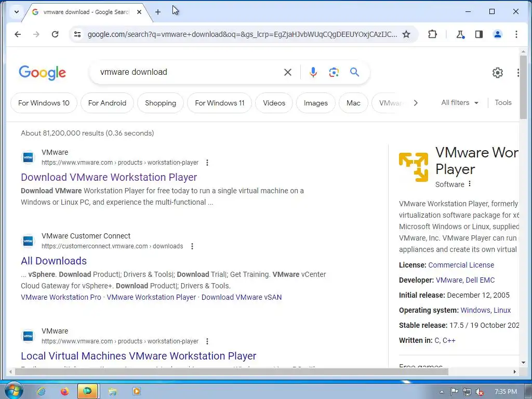Click the forward navigation arrow

pyautogui.click(x=36, y=34)
